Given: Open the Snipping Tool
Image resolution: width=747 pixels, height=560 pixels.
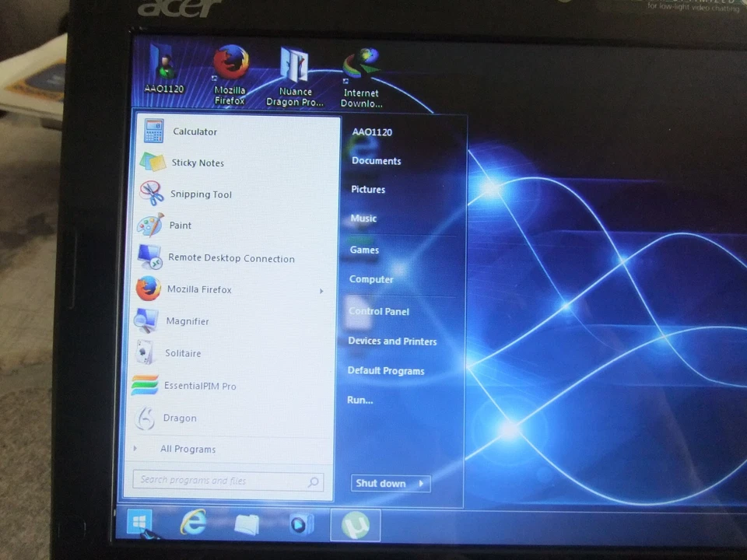Looking at the screenshot, I should click(201, 194).
